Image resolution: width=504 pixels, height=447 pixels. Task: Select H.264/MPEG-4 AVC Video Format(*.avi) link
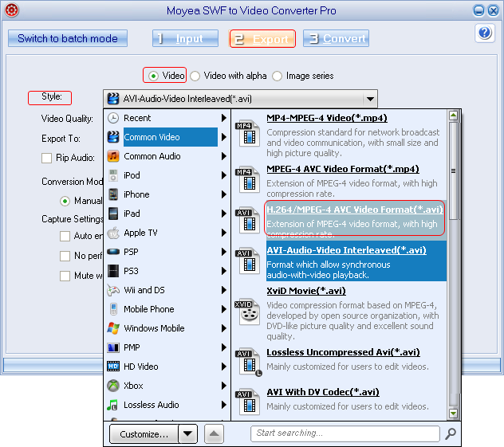(355, 210)
